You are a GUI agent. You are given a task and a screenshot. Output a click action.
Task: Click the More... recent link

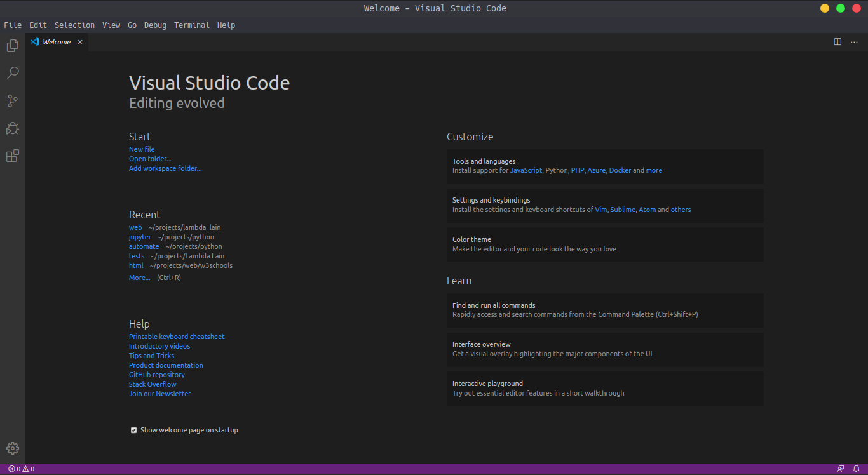click(140, 278)
